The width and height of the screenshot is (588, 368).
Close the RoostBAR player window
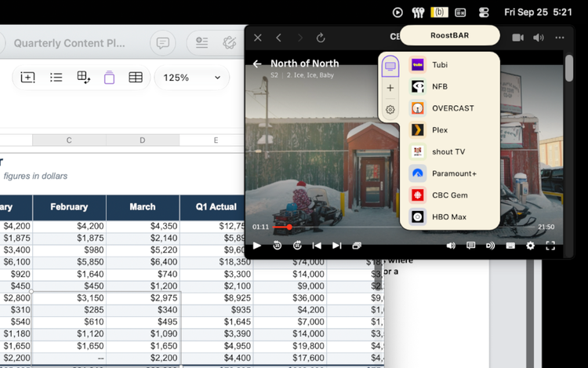click(258, 38)
